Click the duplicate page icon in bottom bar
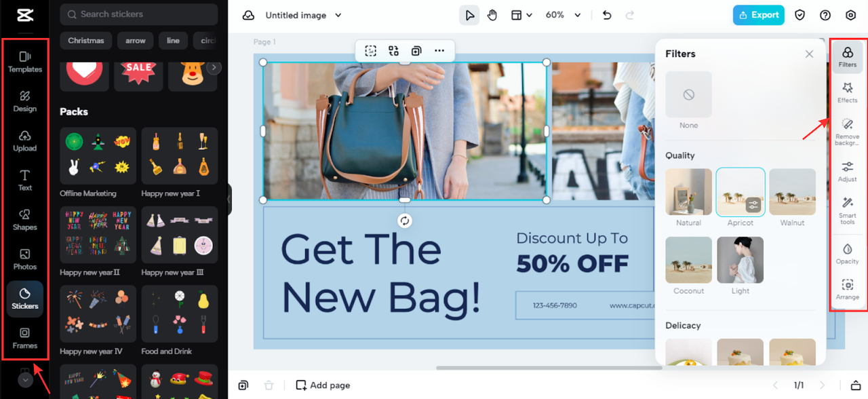The image size is (868, 399). (243, 385)
